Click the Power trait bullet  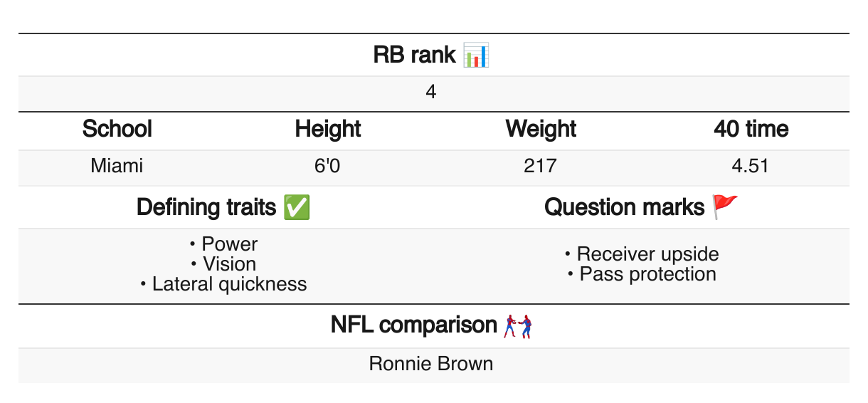pyautogui.click(x=223, y=244)
